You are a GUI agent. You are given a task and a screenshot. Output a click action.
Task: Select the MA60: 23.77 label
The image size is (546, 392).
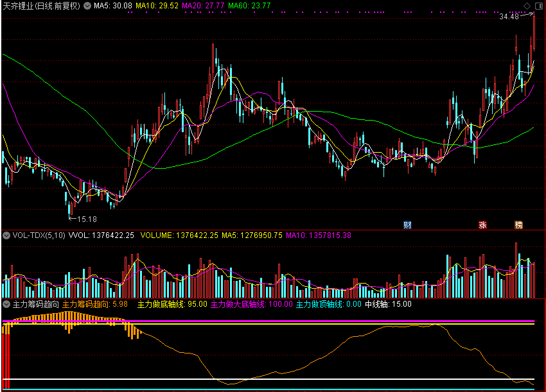249,6
